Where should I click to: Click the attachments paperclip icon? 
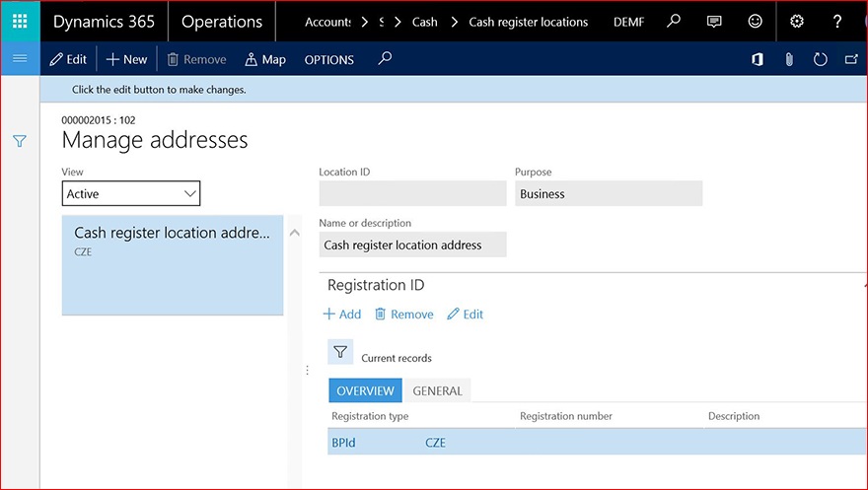click(x=789, y=59)
